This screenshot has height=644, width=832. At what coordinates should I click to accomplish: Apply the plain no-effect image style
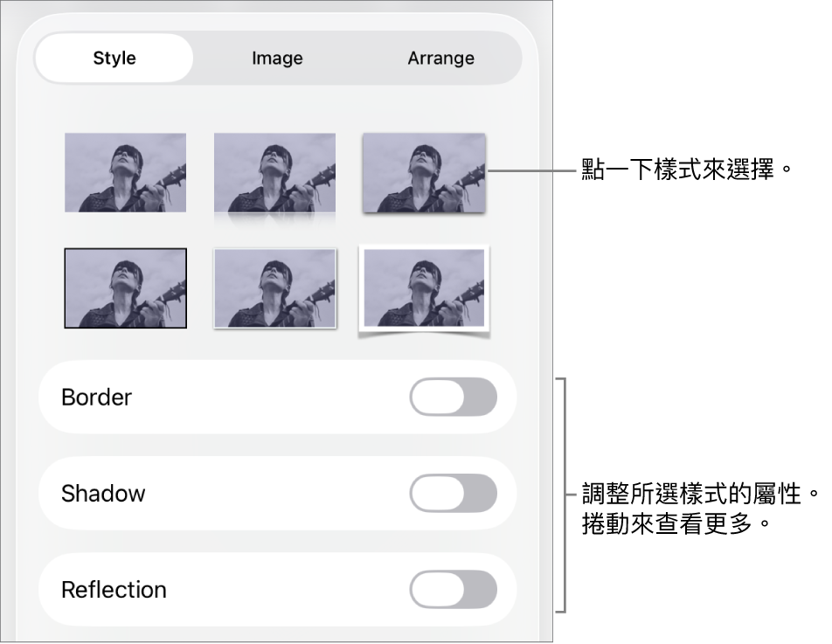[125, 172]
